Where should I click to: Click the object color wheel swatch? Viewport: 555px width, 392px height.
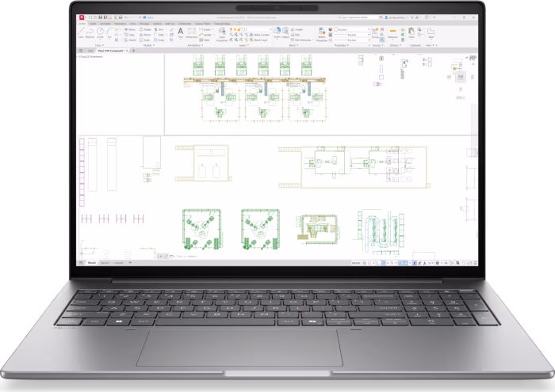click(331, 29)
